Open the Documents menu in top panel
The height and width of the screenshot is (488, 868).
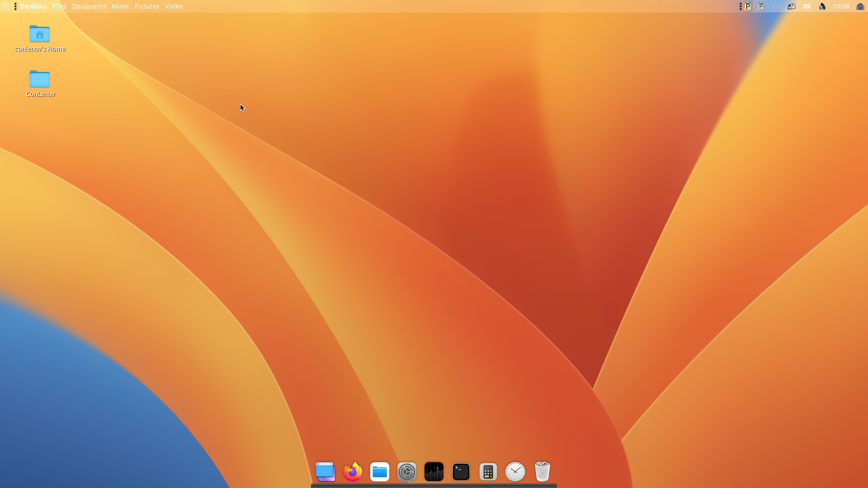click(x=89, y=6)
